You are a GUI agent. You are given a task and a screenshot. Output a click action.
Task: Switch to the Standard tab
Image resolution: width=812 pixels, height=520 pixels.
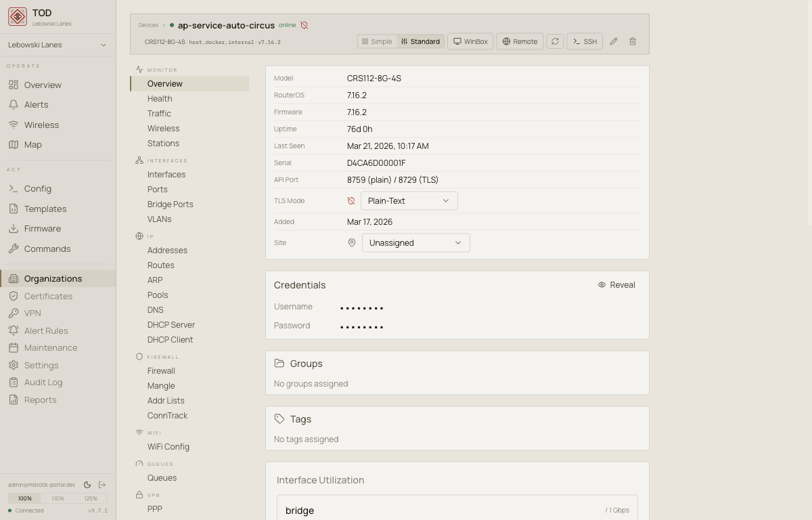coord(420,41)
